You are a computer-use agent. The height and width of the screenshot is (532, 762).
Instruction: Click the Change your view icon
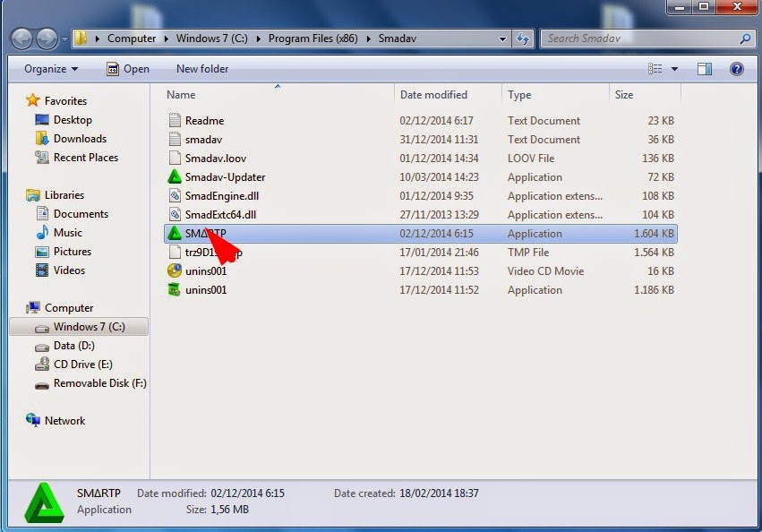[655, 69]
